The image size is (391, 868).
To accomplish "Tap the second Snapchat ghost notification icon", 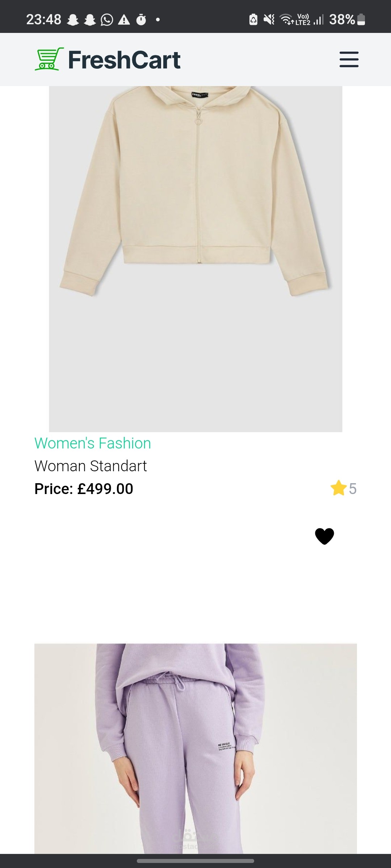I will tap(90, 20).
